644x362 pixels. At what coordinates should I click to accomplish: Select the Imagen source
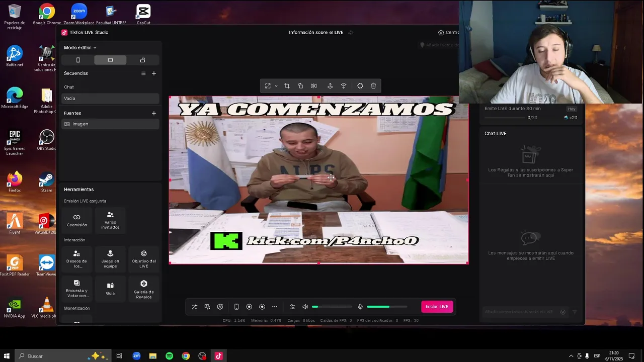110,124
